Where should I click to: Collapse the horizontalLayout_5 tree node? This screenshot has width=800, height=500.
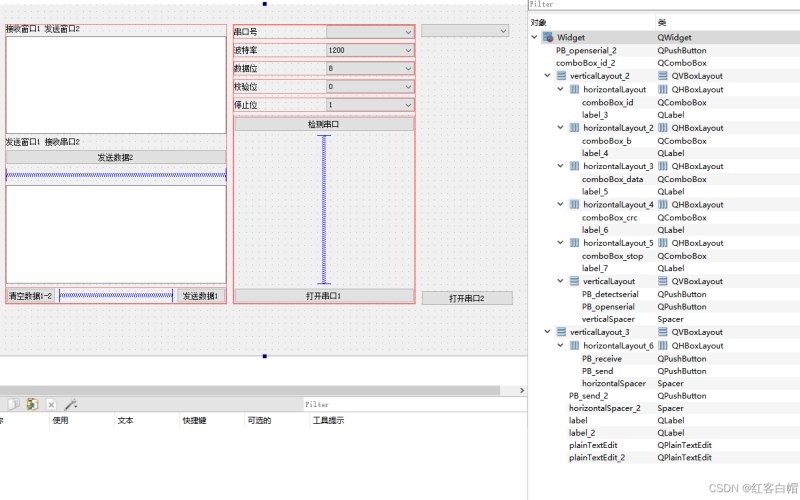tap(560, 242)
